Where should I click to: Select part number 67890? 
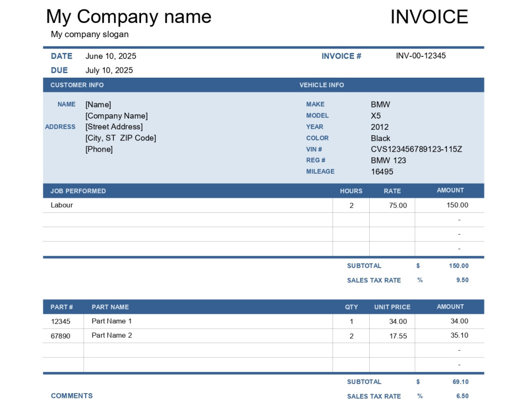[61, 336]
